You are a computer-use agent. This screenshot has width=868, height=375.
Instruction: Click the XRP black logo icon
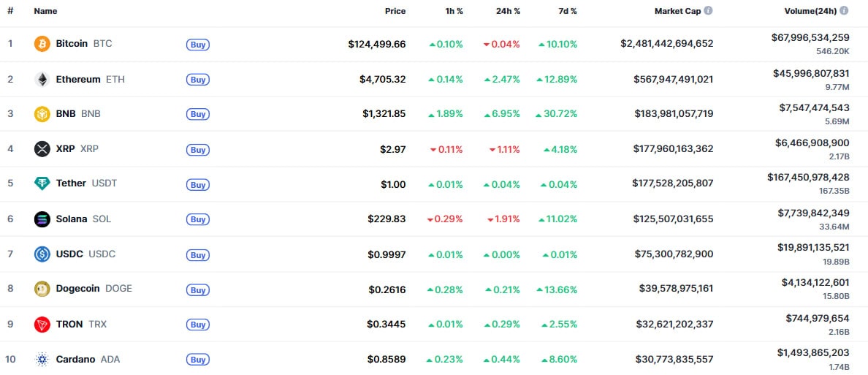point(42,149)
